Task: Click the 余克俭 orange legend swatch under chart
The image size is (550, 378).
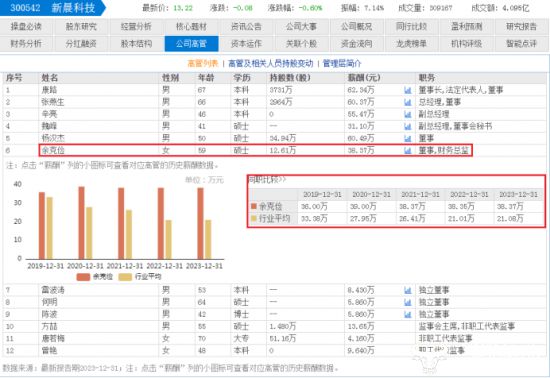Action: (83, 277)
